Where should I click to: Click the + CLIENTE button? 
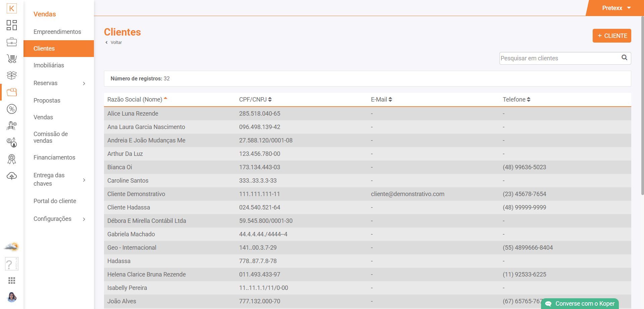point(612,36)
